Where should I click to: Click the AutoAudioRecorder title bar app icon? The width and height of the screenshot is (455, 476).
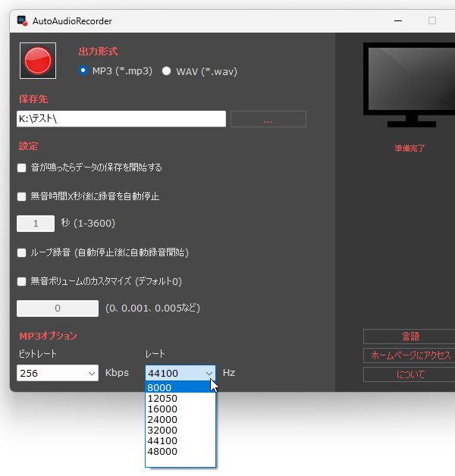22,21
